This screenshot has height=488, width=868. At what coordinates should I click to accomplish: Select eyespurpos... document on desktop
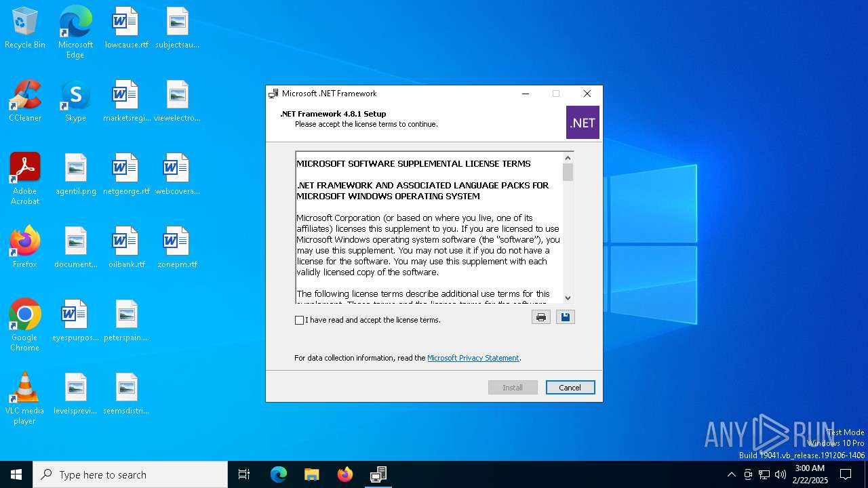(75, 321)
